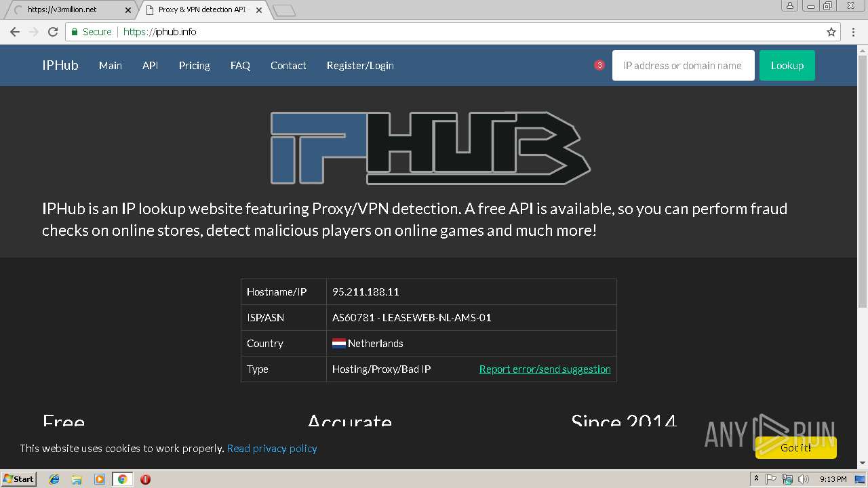Open the FAQ nav item
This screenshot has height=488, width=868.
pyautogui.click(x=240, y=66)
